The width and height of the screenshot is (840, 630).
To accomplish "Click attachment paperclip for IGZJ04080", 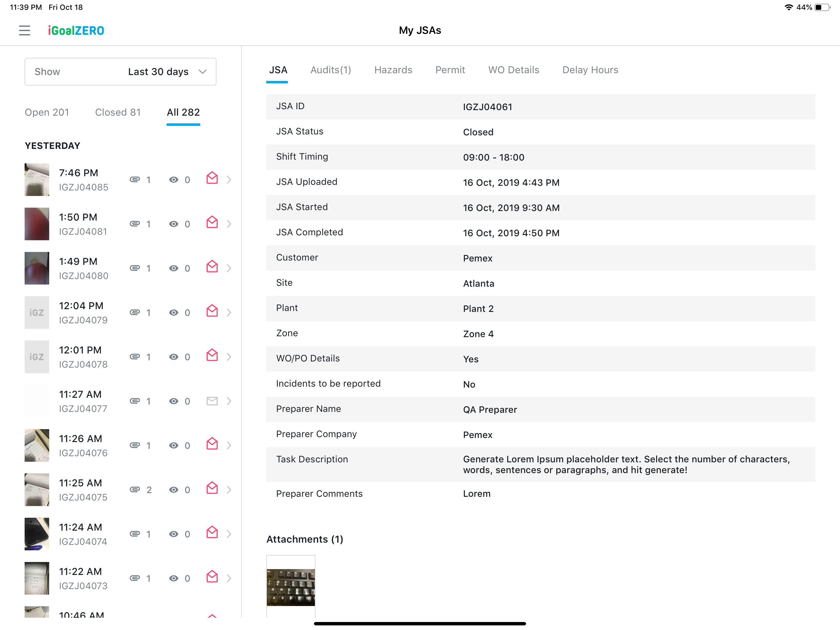I will [135, 268].
